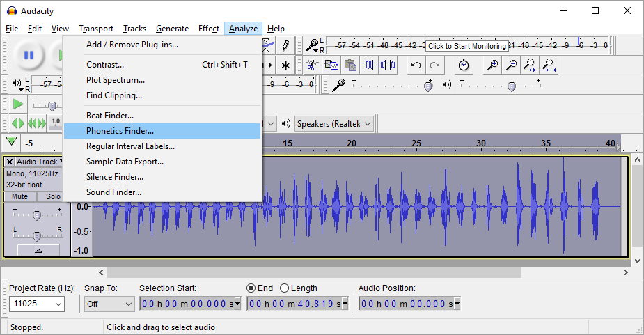Open End time format arrow

coord(345,304)
